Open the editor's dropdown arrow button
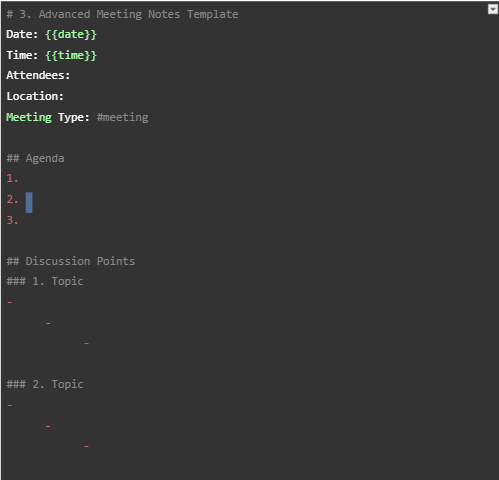This screenshot has width=499, height=480. coord(493,9)
